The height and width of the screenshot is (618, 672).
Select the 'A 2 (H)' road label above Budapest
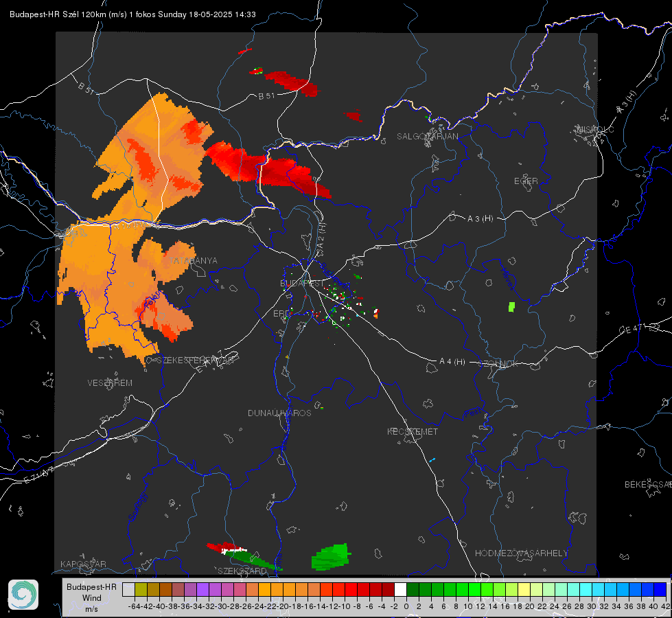[321, 235]
